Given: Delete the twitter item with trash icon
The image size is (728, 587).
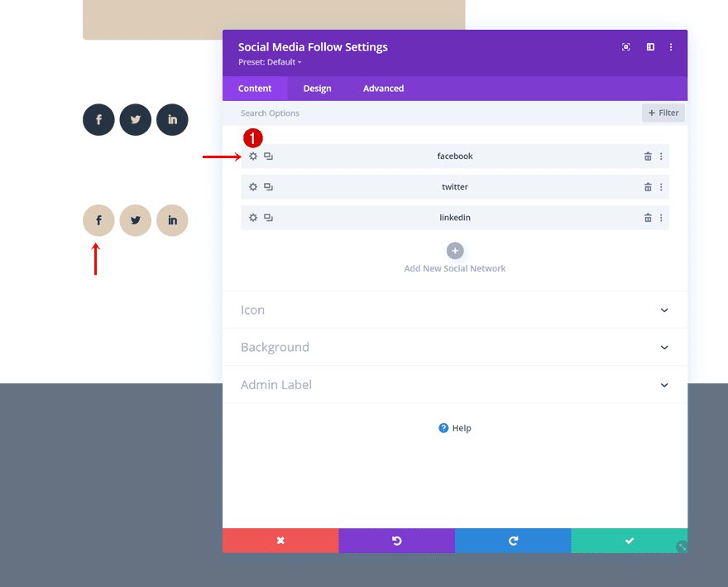Looking at the screenshot, I should pos(648,186).
